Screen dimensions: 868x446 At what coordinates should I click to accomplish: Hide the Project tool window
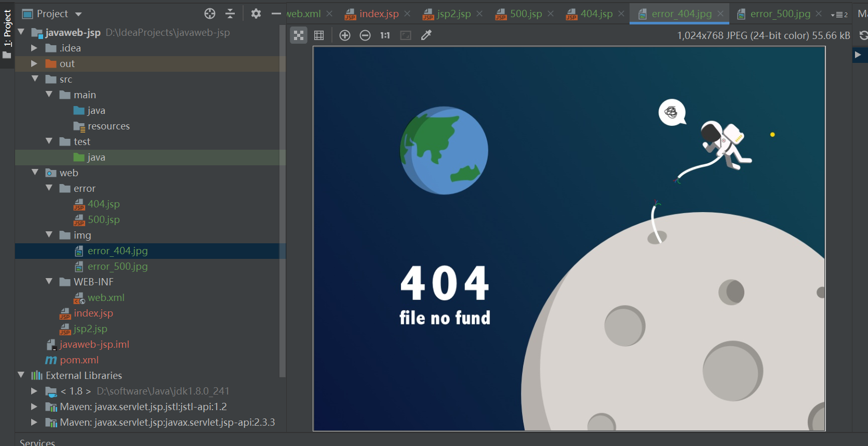coord(276,14)
